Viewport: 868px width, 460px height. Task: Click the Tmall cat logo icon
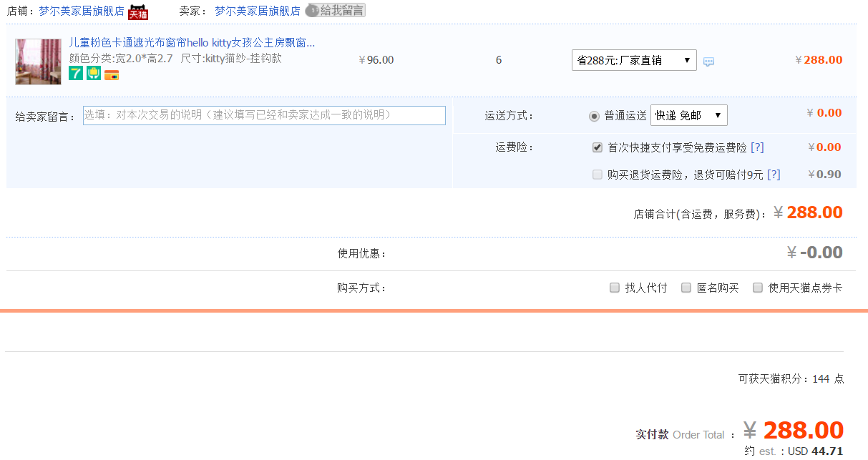pyautogui.click(x=138, y=12)
